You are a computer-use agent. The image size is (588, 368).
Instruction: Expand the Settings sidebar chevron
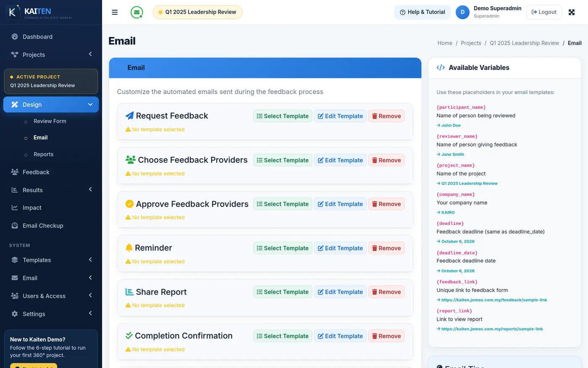coord(90,314)
